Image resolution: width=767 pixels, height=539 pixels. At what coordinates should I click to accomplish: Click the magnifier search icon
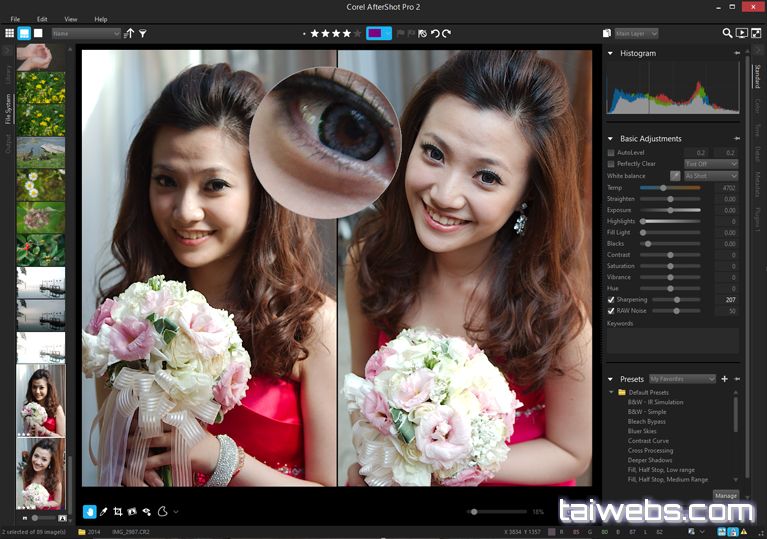tap(727, 33)
